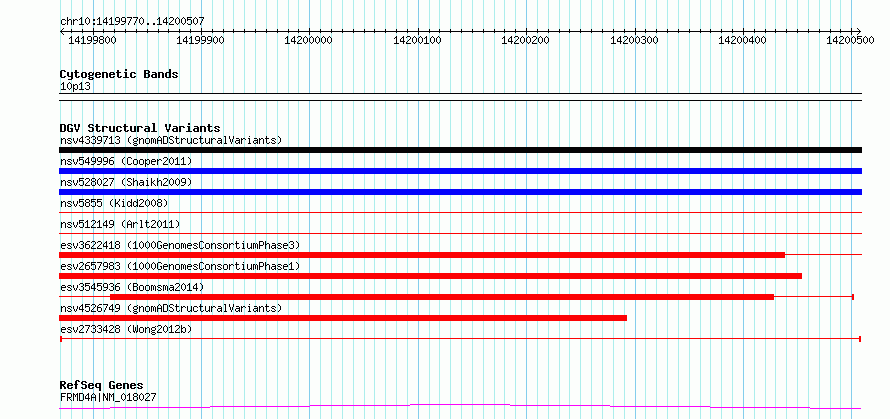Click ruler position 14200100
Image resolution: width=890 pixels, height=419 pixels.
point(418,40)
